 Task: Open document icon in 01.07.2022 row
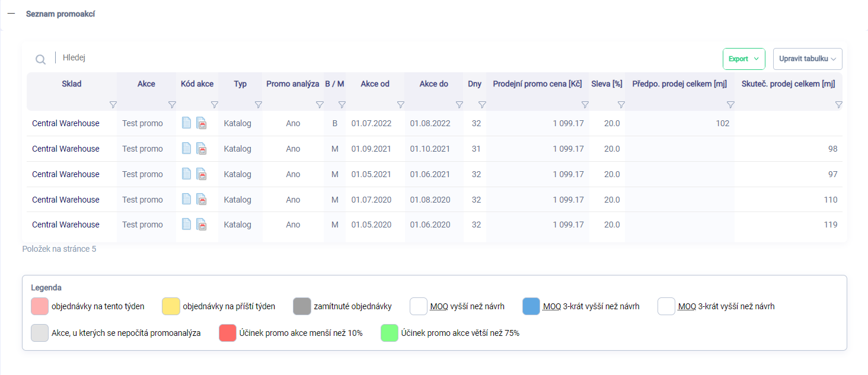187,123
